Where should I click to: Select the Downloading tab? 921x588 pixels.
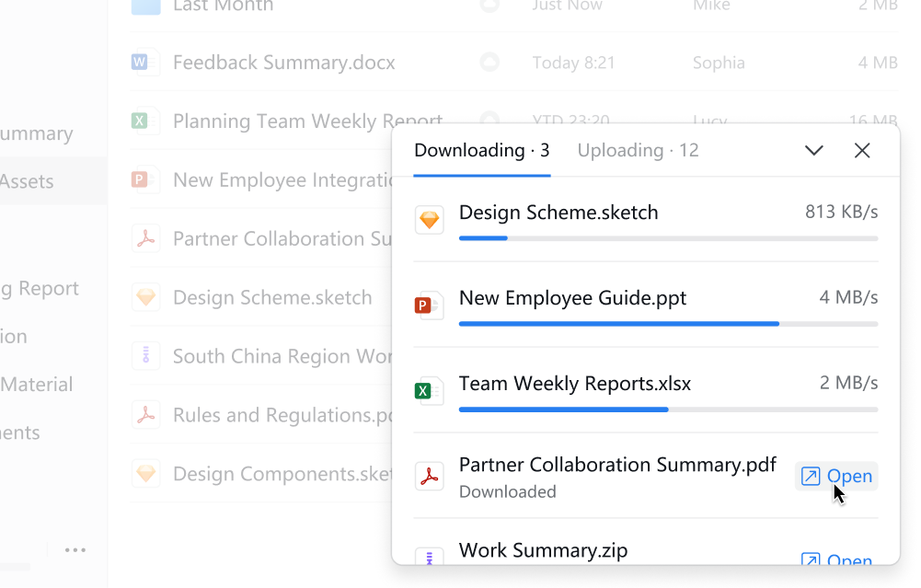(481, 151)
